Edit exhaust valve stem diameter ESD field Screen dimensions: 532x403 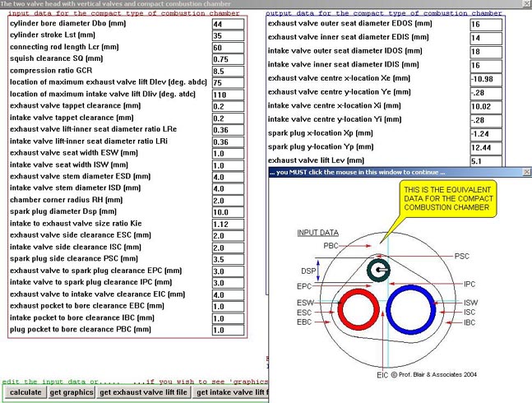point(228,177)
